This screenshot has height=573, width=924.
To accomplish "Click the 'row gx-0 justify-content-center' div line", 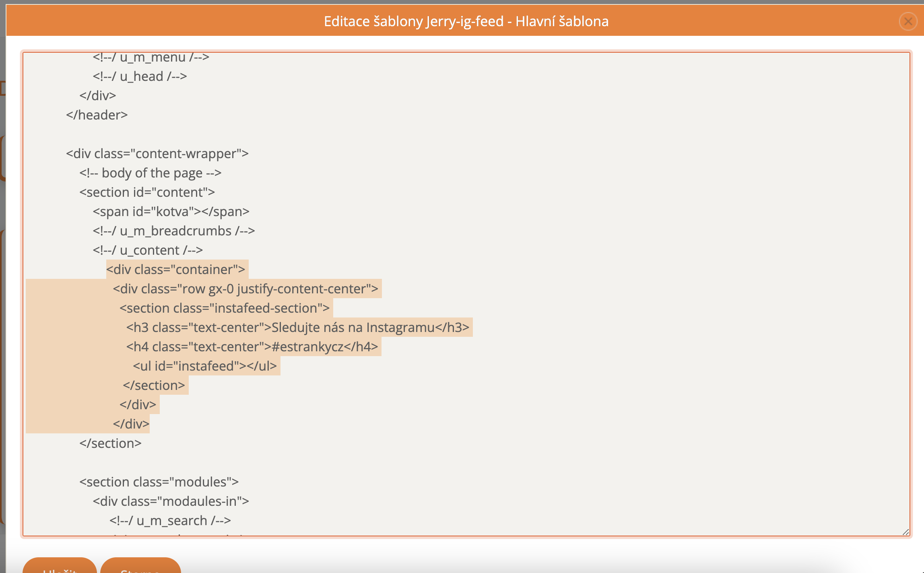I will click(x=245, y=289).
